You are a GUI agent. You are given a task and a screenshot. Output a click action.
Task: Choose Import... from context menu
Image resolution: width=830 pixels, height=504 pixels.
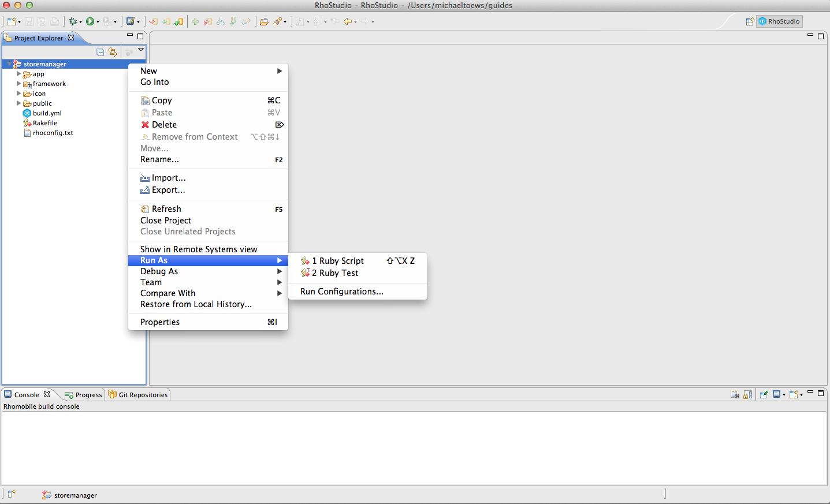[x=208, y=178]
